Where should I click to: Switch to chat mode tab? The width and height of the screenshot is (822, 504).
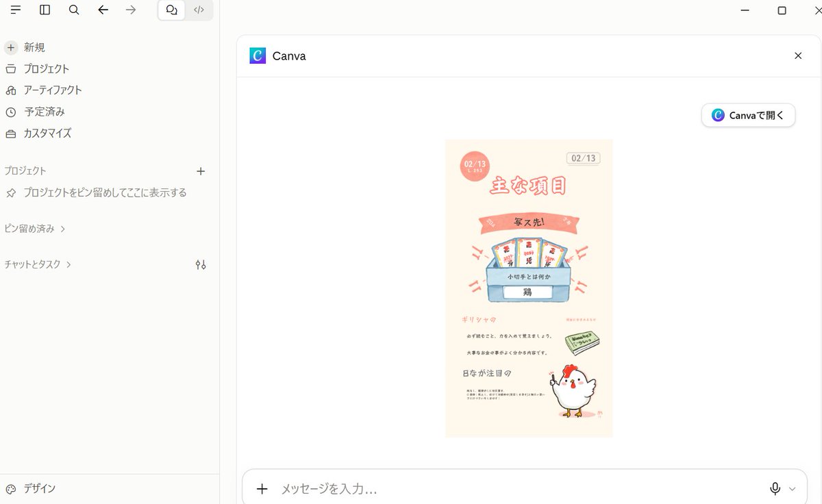pos(172,10)
